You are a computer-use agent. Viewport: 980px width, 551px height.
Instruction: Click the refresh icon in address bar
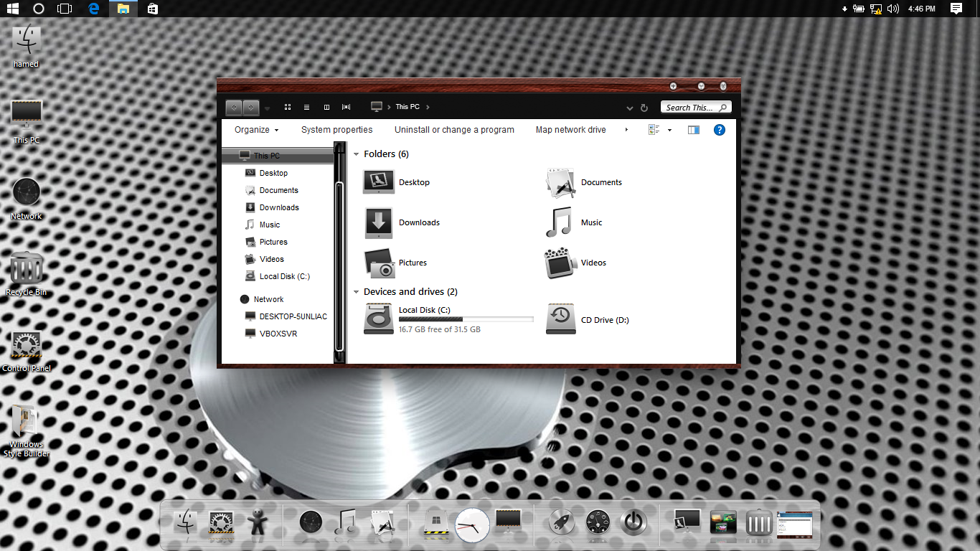(x=644, y=108)
